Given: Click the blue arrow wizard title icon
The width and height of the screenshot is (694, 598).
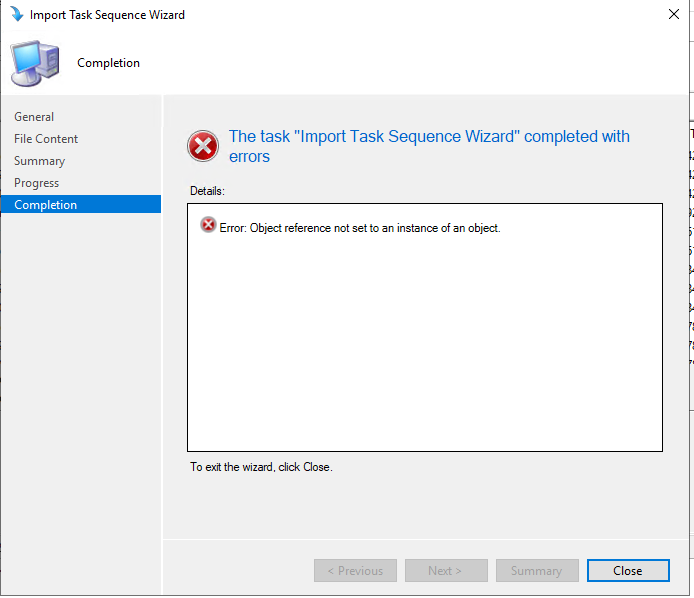Looking at the screenshot, I should click(16, 14).
